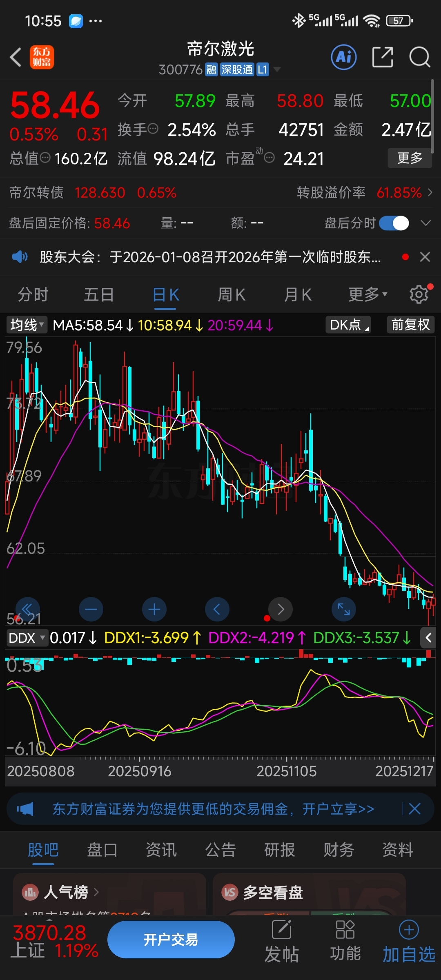Open 东方财富证券 commission promotion link

(214, 808)
